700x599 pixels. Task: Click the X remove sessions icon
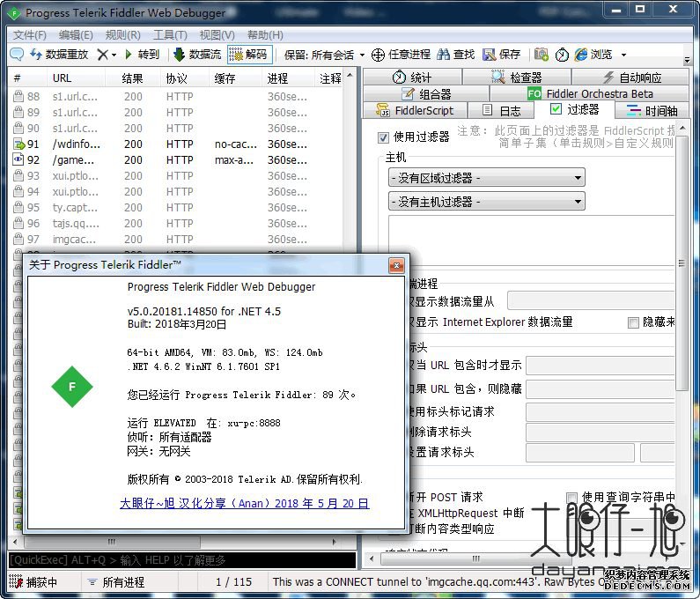102,55
